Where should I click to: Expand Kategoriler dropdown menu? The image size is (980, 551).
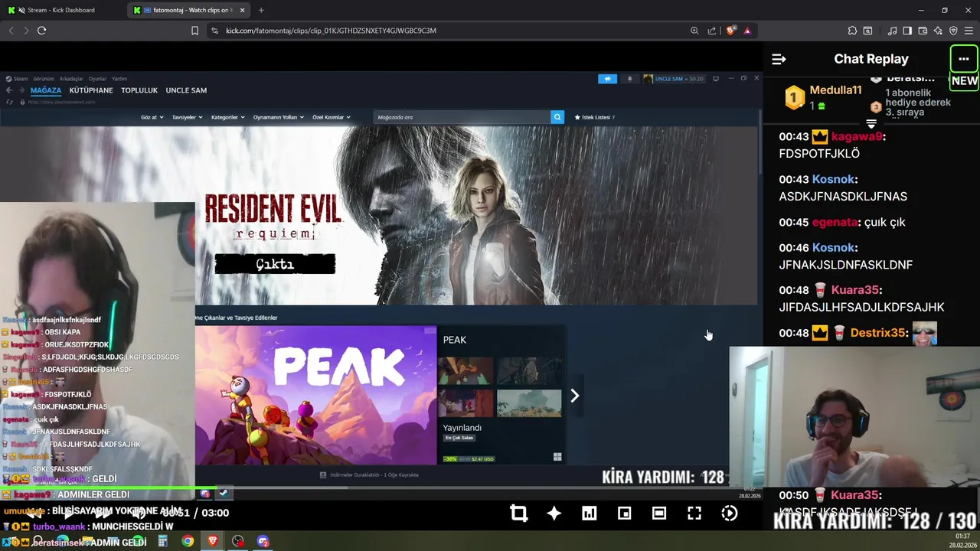228,117
